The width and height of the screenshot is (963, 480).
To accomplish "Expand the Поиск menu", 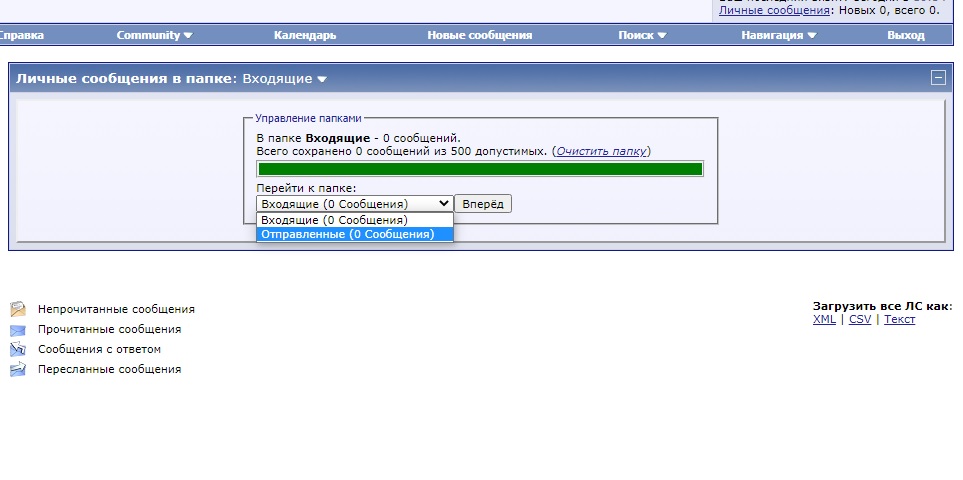I will pyautogui.click(x=642, y=35).
